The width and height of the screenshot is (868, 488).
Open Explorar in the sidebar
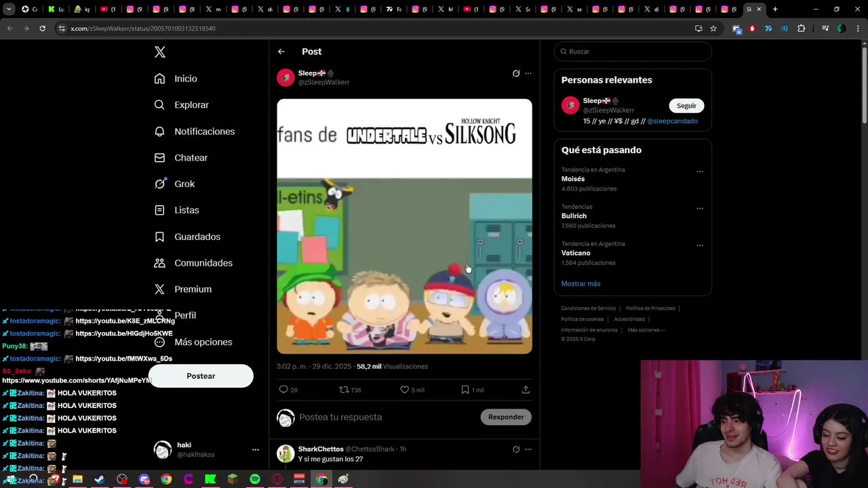pos(181,105)
